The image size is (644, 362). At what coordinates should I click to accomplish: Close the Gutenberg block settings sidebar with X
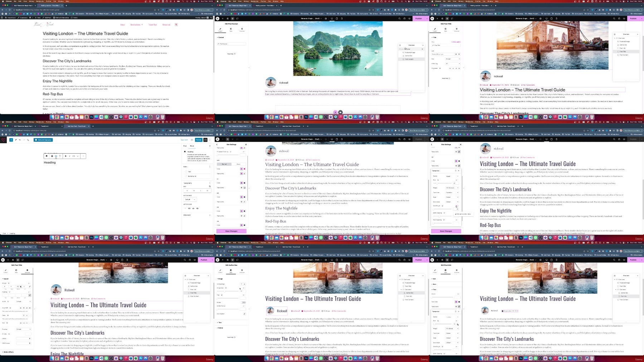click(210, 146)
